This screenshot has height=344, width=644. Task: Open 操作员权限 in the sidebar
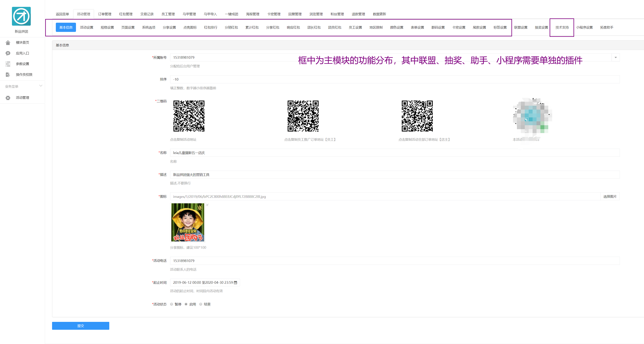(x=24, y=74)
